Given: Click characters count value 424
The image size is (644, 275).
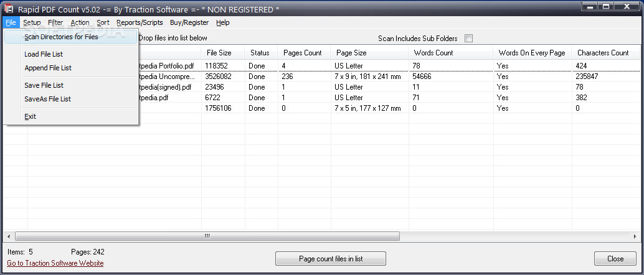Looking at the screenshot, I should pyautogui.click(x=581, y=66).
